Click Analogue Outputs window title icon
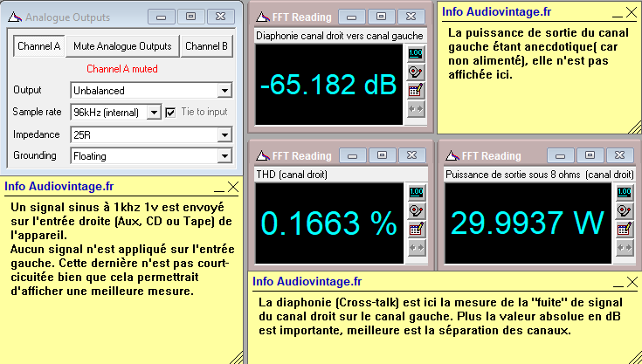 tap(15, 17)
